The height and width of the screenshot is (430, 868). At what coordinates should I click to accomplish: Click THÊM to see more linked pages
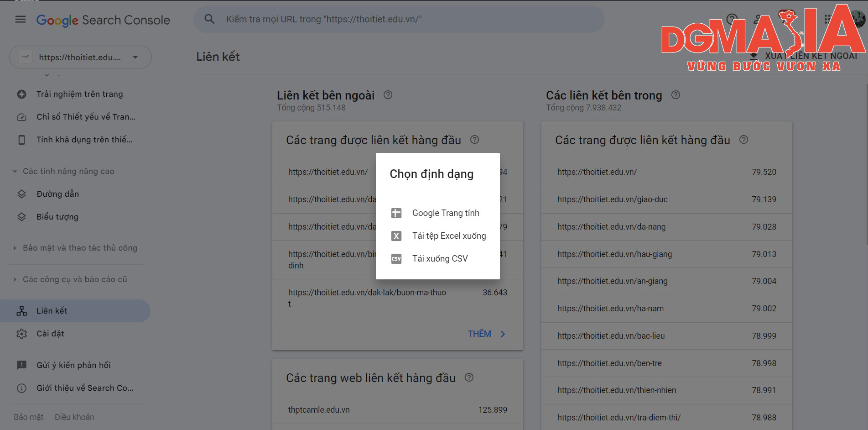coord(479,334)
